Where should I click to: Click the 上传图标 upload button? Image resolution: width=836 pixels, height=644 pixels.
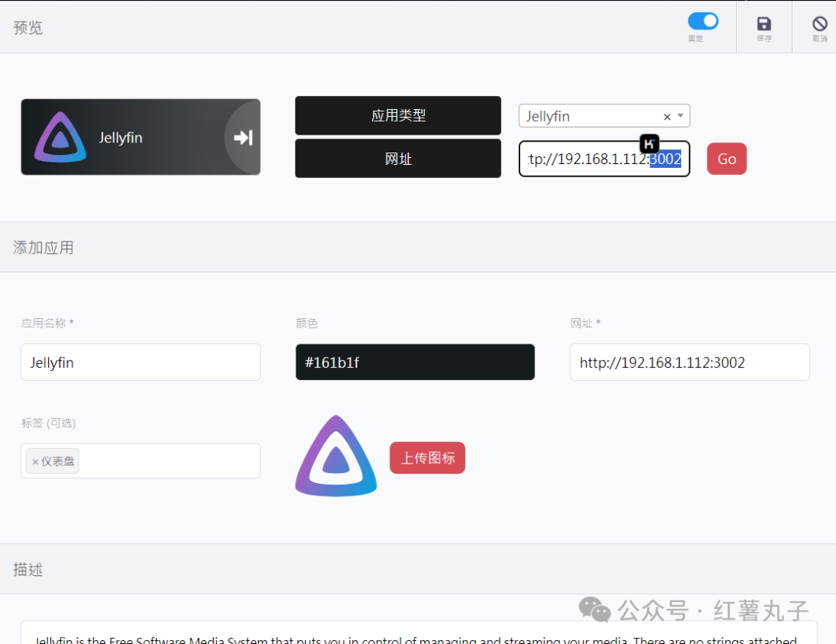tap(427, 458)
